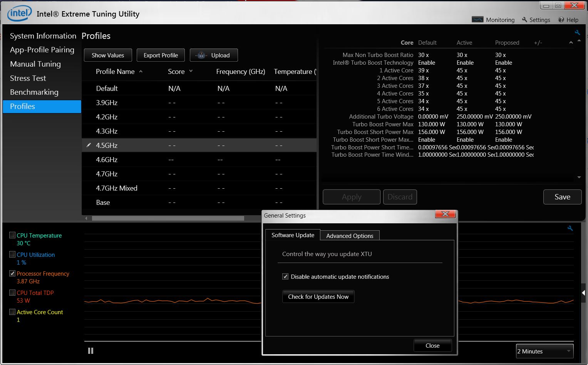Screen dimensions: 588x365
Task: Enable the CPU Temperature checkbox
Action: pos(12,235)
